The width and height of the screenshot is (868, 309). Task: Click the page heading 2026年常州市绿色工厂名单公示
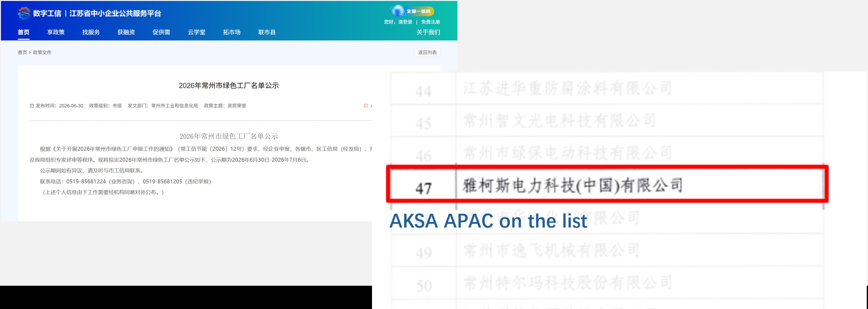(x=229, y=85)
